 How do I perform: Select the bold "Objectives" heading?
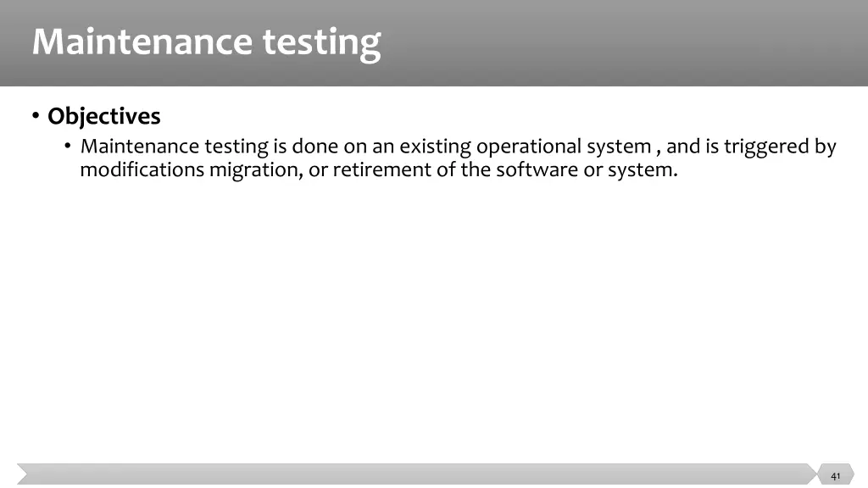(x=103, y=115)
